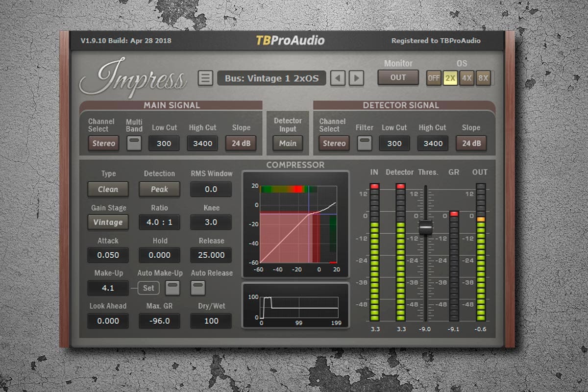Change Main Signal Slope 24 dB
This screenshot has width=588, height=392.
point(241,143)
